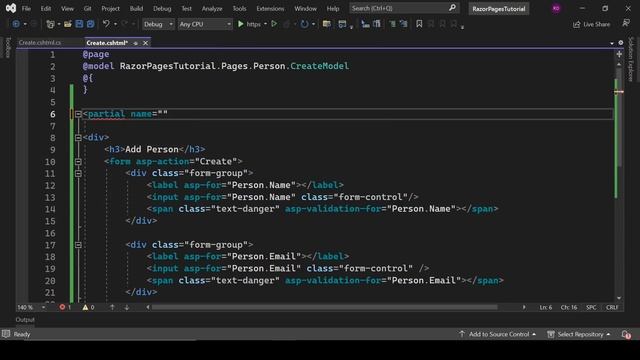Viewport: 640px width, 360px height.
Task: Click the Hot Reload refresh icon
Action: [304, 24]
